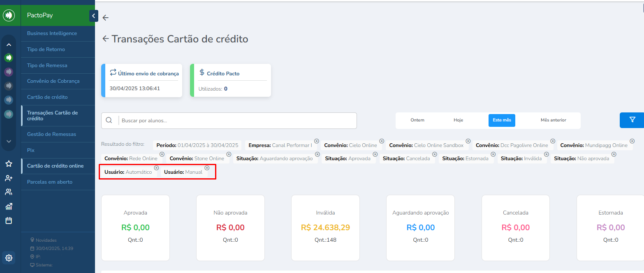Click the Buscar por alunos search field
644x273 pixels.
236,121
